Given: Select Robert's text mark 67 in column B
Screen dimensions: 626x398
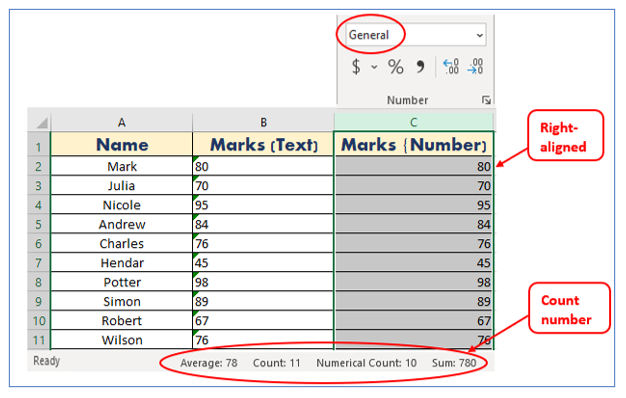Looking at the screenshot, I should click(x=263, y=321).
